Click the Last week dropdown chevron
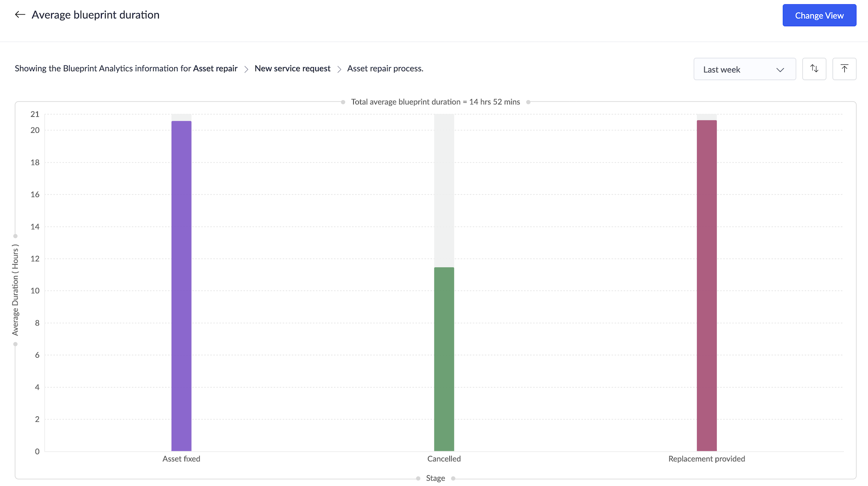868x486 pixels. pos(780,70)
